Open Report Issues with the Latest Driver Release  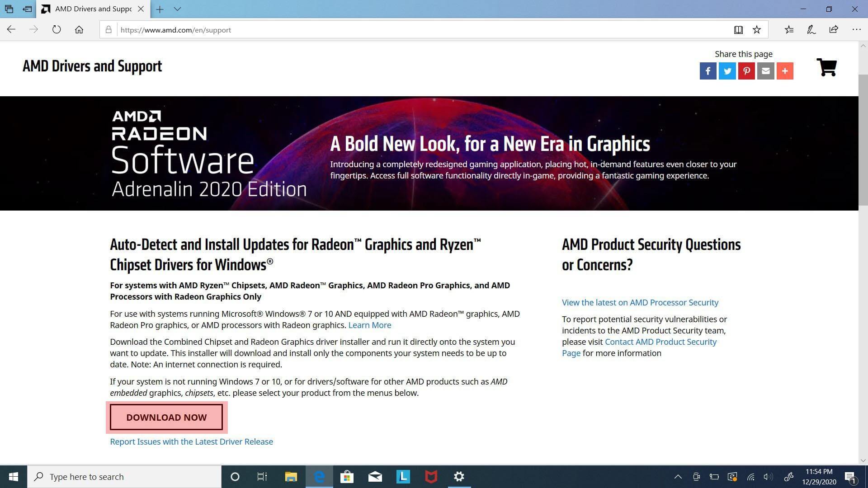pyautogui.click(x=191, y=441)
